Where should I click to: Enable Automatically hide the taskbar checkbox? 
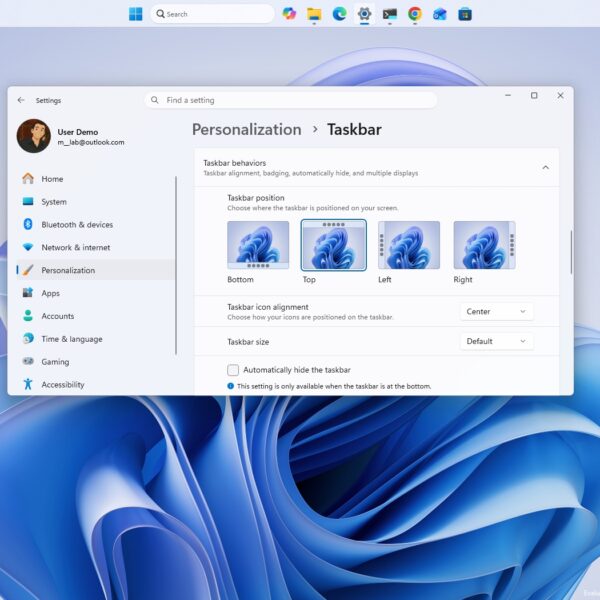tap(233, 370)
